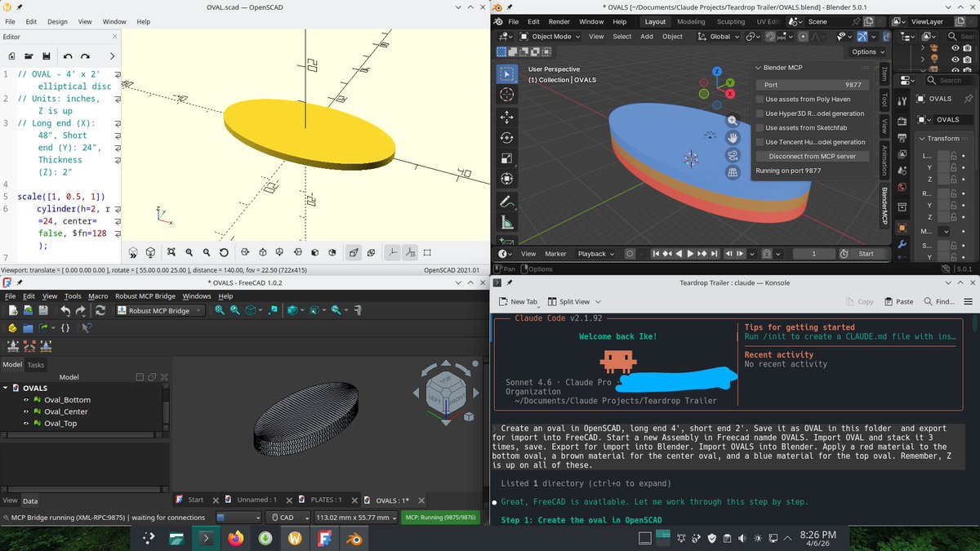Toggle visibility of Oval_Center in FreeCAD

click(26, 411)
